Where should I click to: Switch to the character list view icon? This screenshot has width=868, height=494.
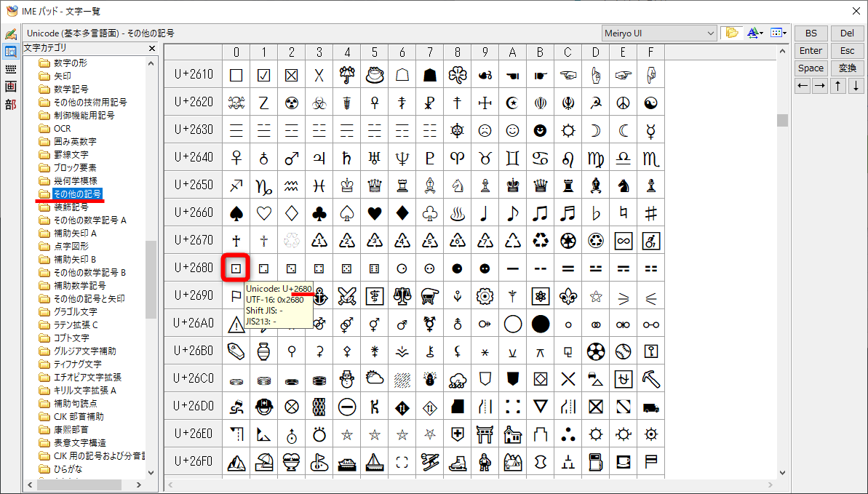11,51
